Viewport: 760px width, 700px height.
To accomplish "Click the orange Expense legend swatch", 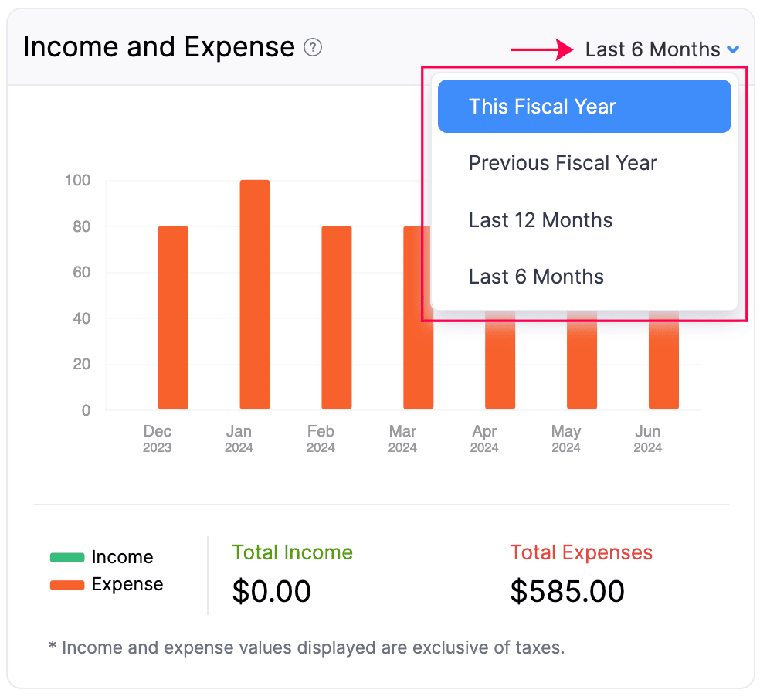I will (68, 585).
